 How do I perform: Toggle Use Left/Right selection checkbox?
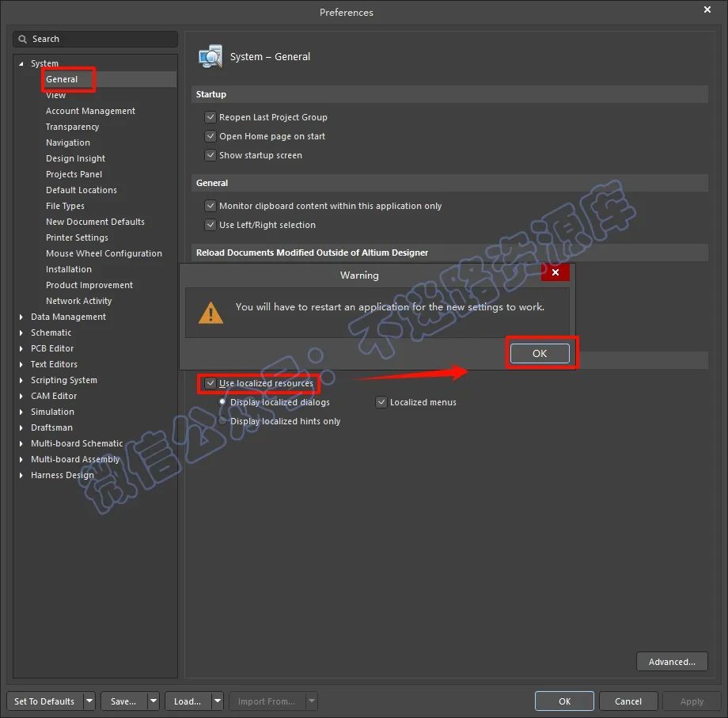click(x=210, y=225)
